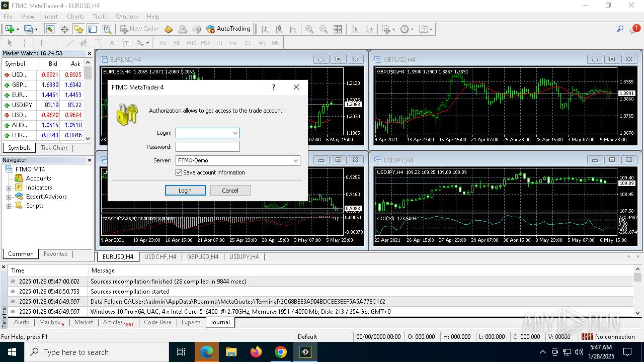Open the Templates toolbar dropdown

tap(425, 29)
